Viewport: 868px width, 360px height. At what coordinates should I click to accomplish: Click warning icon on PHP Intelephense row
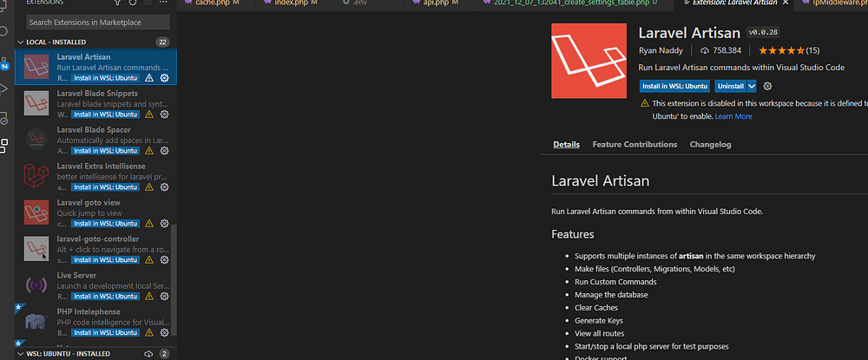coord(149,333)
